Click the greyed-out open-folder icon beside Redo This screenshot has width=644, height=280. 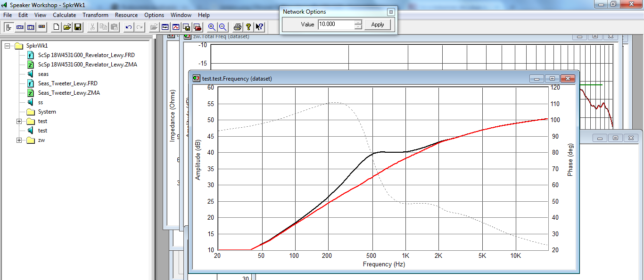[x=154, y=27]
